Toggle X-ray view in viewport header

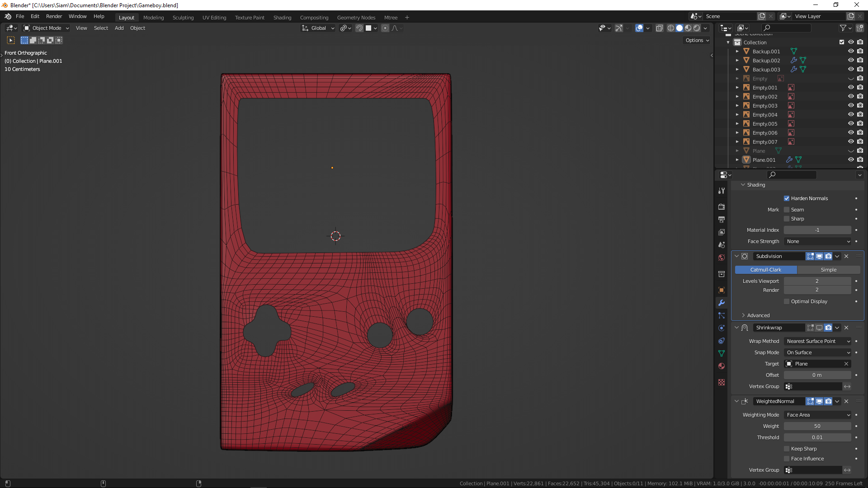pos(660,28)
